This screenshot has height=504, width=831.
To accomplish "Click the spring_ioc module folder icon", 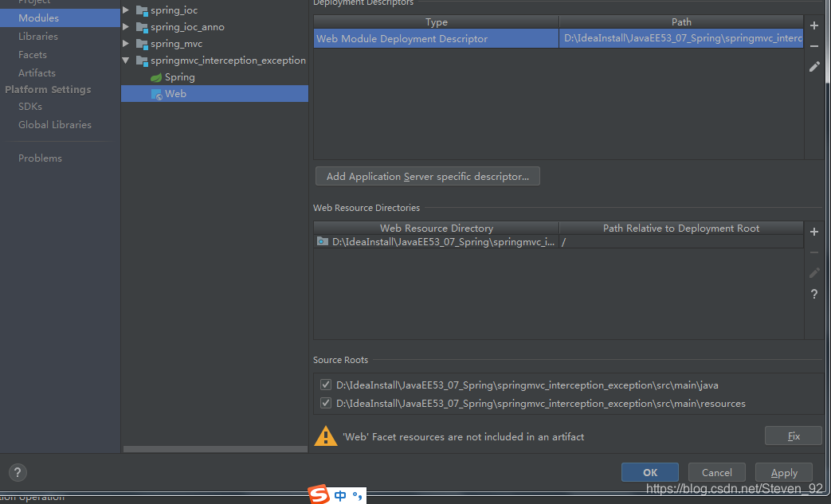I will pyautogui.click(x=142, y=10).
